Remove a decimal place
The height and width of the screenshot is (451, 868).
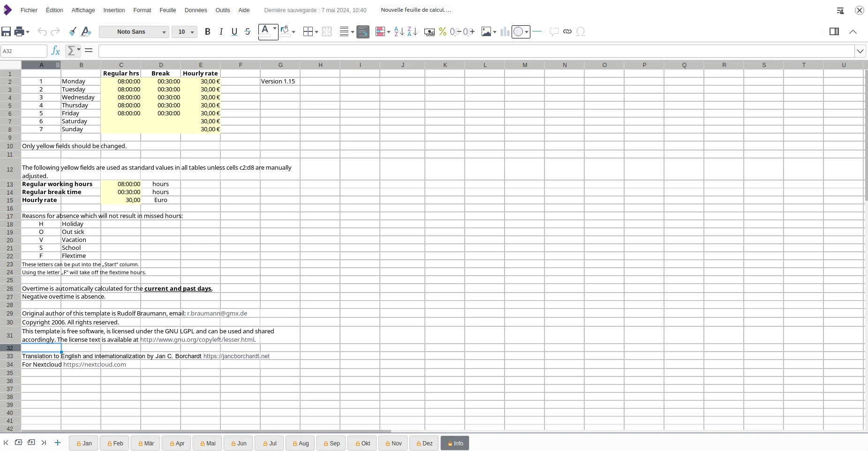(x=455, y=32)
